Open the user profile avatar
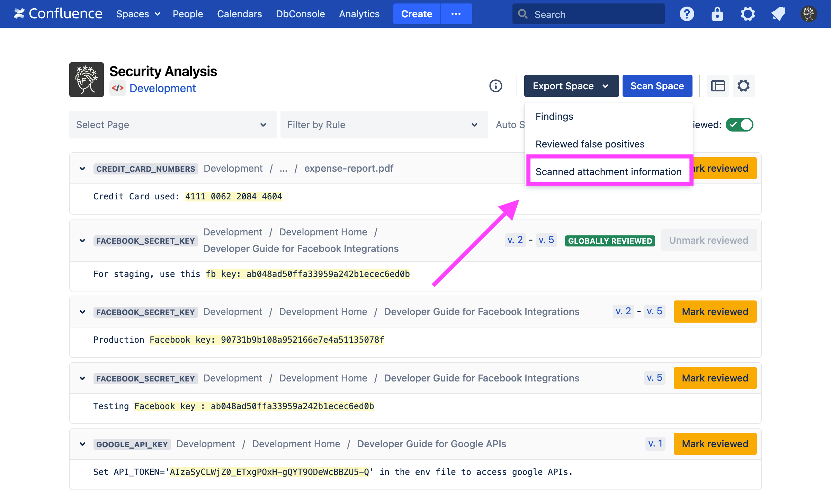831x504 pixels. 808,14
